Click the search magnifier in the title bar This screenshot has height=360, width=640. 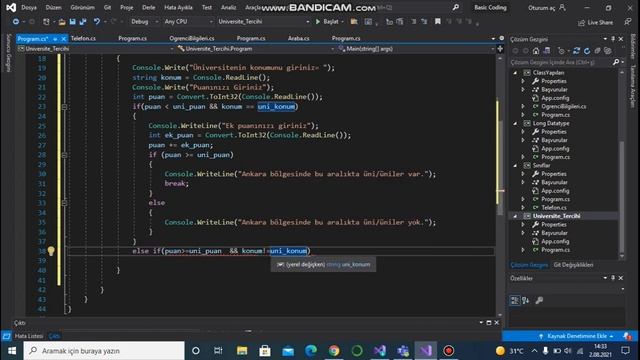click(456, 7)
